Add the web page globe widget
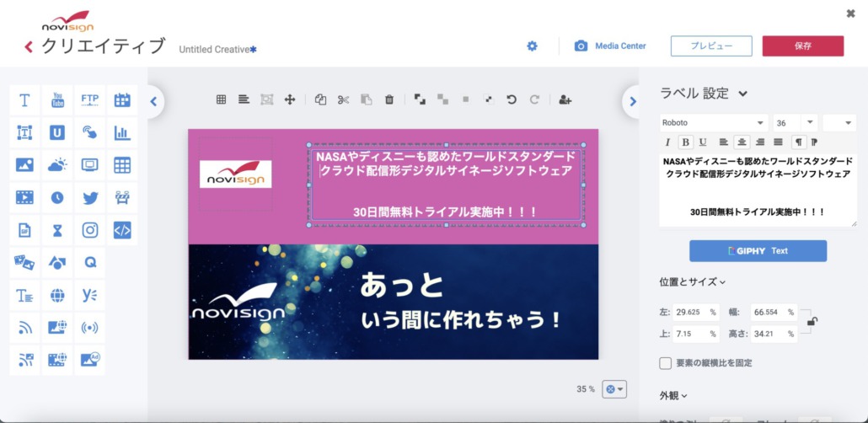This screenshot has height=423, width=868. point(57,295)
